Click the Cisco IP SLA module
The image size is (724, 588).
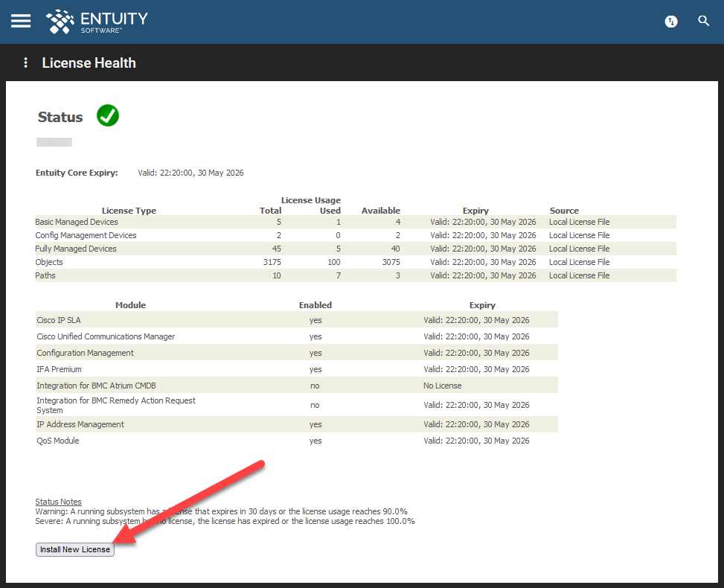[x=59, y=320]
